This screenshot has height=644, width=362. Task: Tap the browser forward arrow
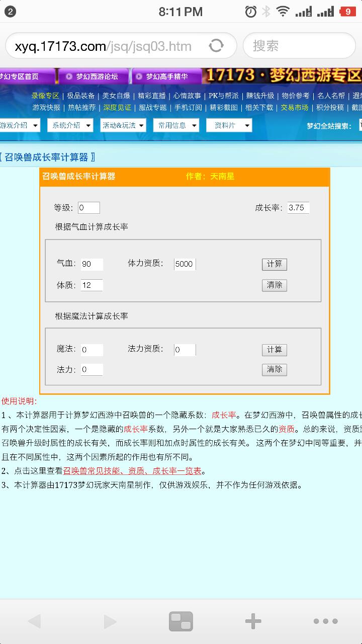[110, 621]
